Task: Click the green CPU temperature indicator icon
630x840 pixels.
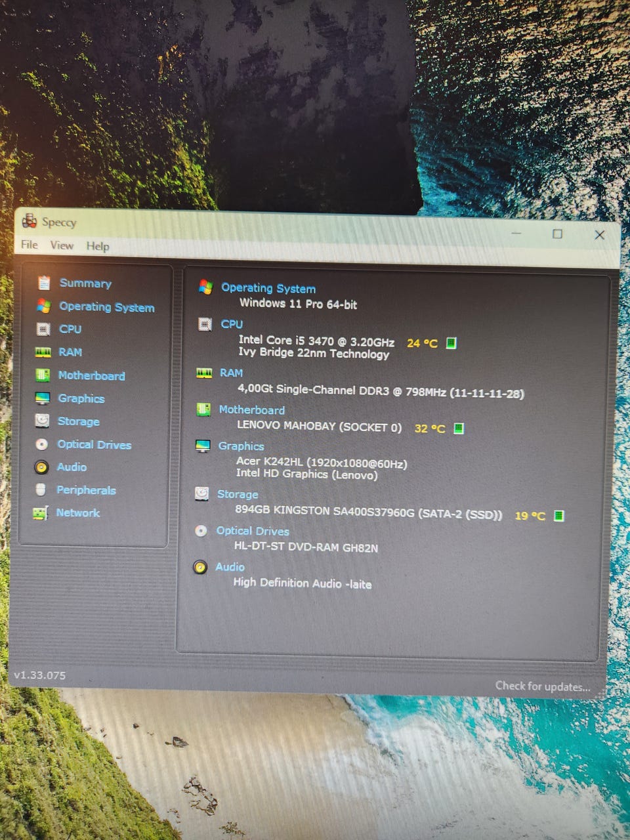Action: tap(451, 343)
